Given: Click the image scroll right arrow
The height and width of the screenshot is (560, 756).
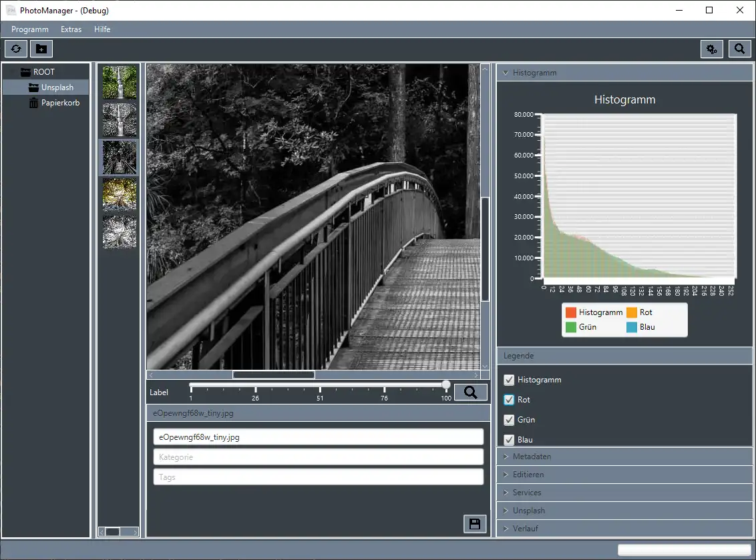Looking at the screenshot, I should (476, 375).
